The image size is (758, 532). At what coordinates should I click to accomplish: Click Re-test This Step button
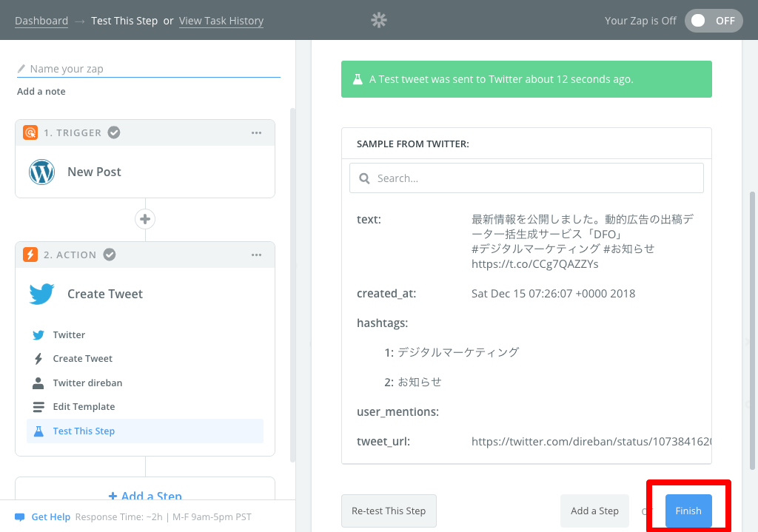coord(389,511)
